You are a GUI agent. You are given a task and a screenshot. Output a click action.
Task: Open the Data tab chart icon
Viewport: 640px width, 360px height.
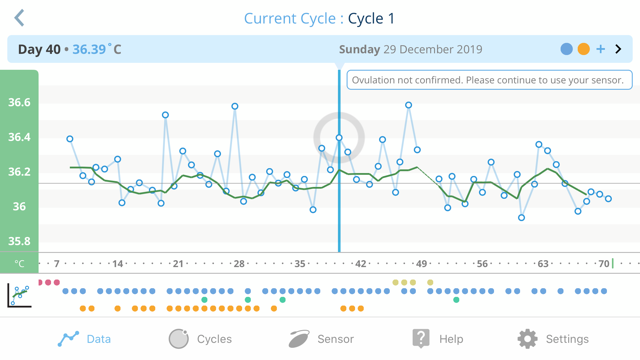[x=68, y=339]
